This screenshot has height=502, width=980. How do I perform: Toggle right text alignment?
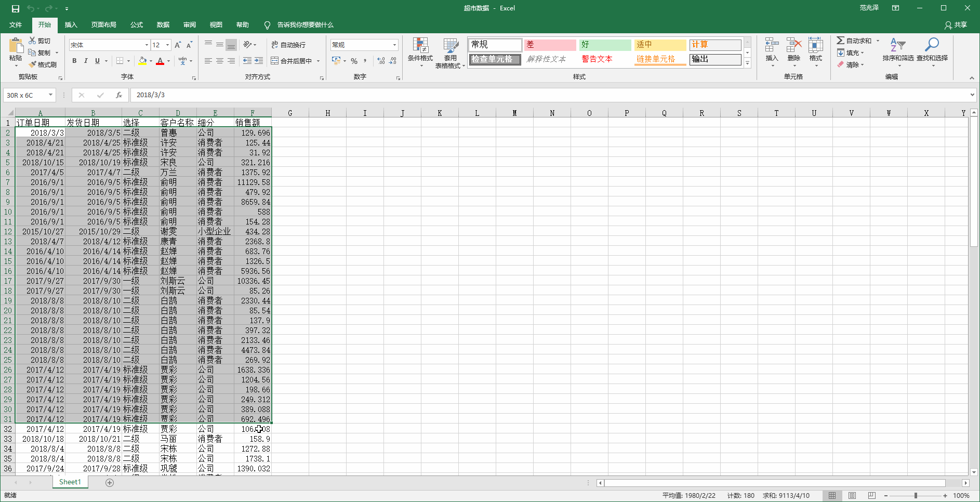coord(231,61)
